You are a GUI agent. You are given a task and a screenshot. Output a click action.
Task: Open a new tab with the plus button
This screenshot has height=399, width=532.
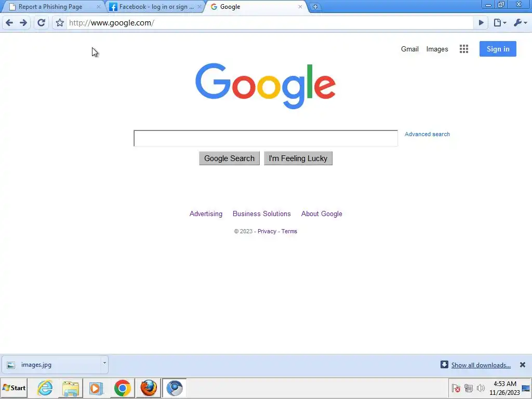(x=315, y=6)
